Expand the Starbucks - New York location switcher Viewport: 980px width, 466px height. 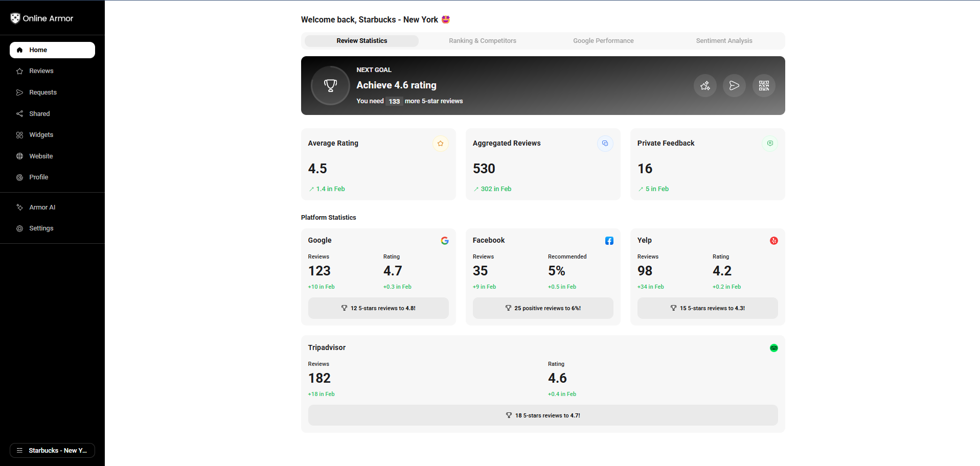click(x=52, y=450)
